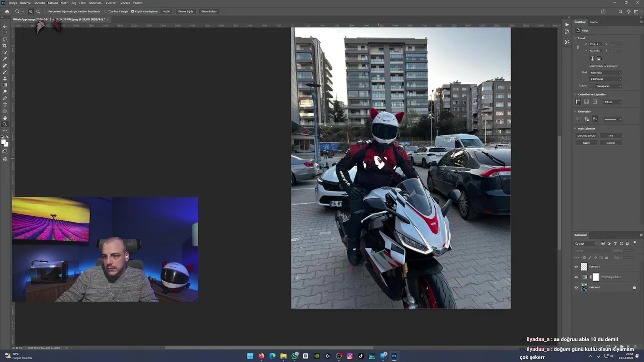The image size is (644, 362).
Task: Click the Görüntü Boyutu quick action button
Action: click(586, 136)
